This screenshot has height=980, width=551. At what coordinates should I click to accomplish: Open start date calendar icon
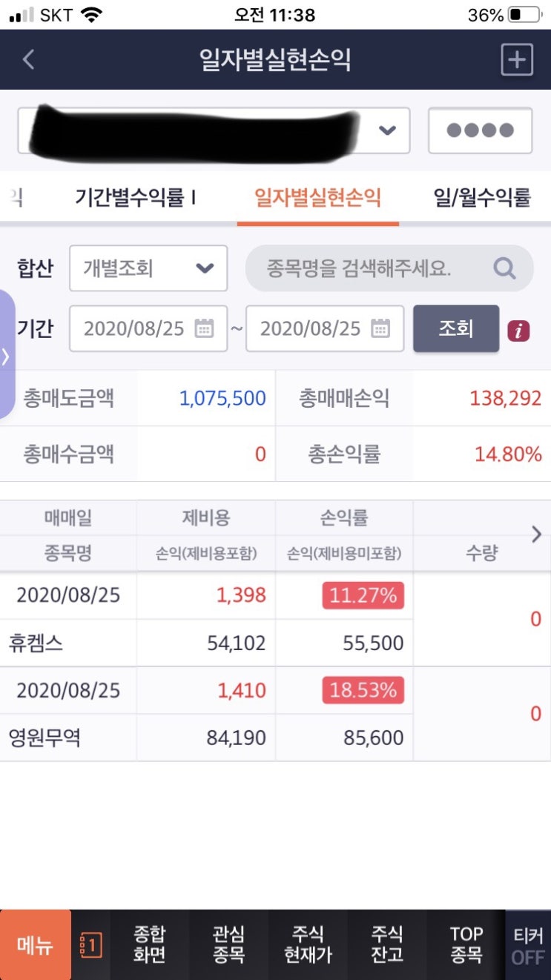(x=204, y=328)
